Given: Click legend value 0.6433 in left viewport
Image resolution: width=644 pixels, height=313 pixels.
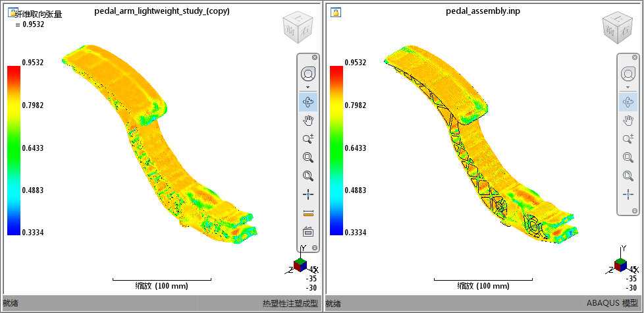Looking at the screenshot, I should click(x=32, y=148).
